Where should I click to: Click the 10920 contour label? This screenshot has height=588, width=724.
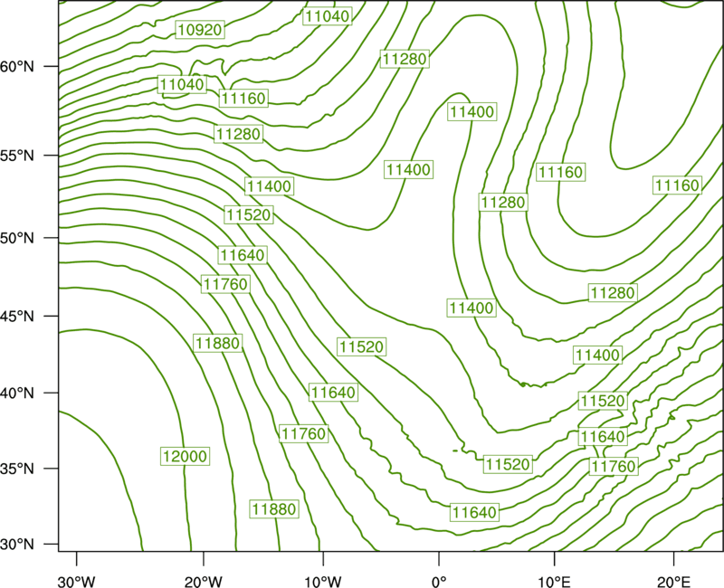coord(200,30)
